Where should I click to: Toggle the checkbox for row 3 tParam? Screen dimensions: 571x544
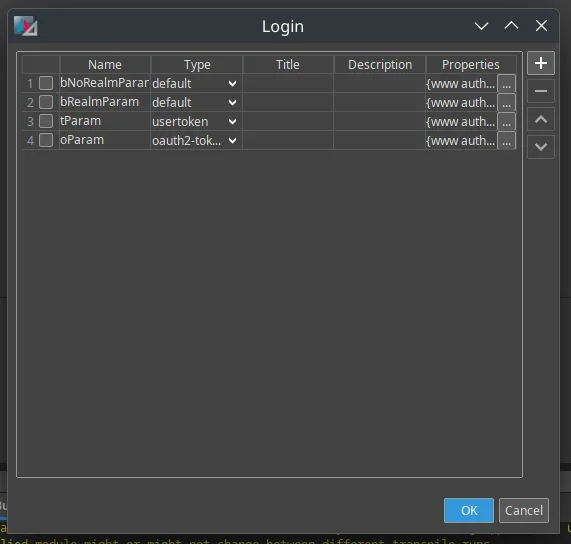[46, 121]
